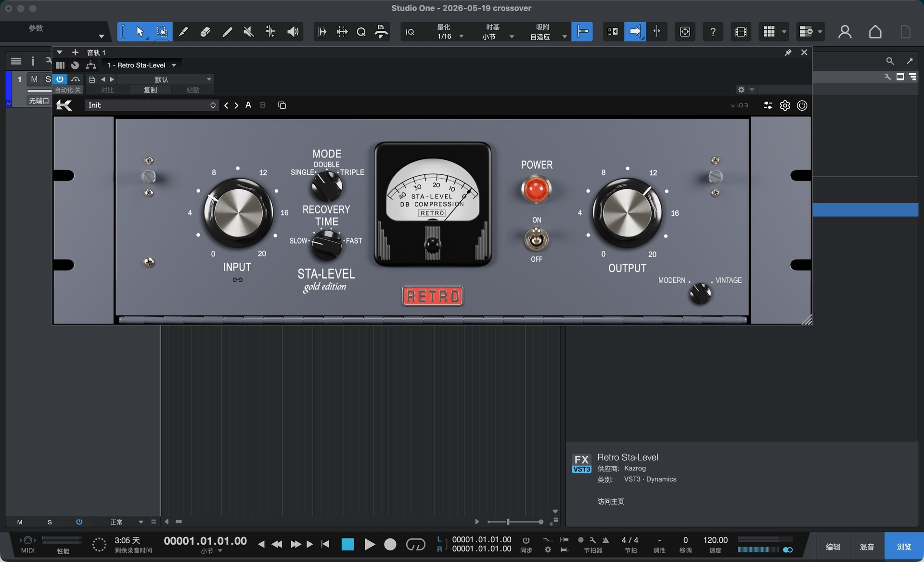The image size is (924, 562).
Task: Select the Arrow tool in the toolbar
Action: coord(140,32)
